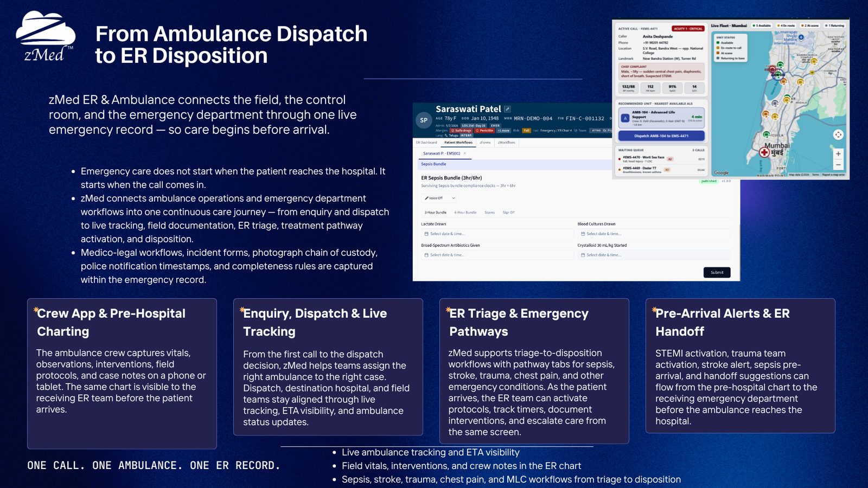Select the Patient Workflows tab

[458, 143]
